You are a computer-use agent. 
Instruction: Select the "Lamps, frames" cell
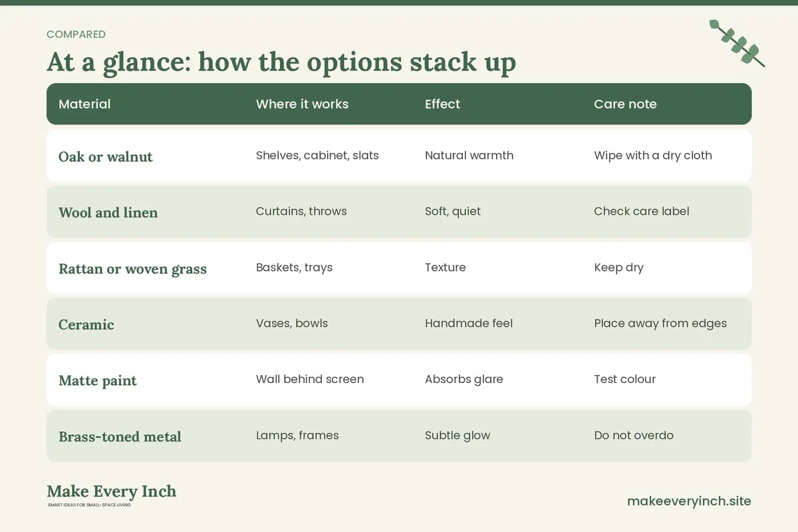[x=297, y=435]
